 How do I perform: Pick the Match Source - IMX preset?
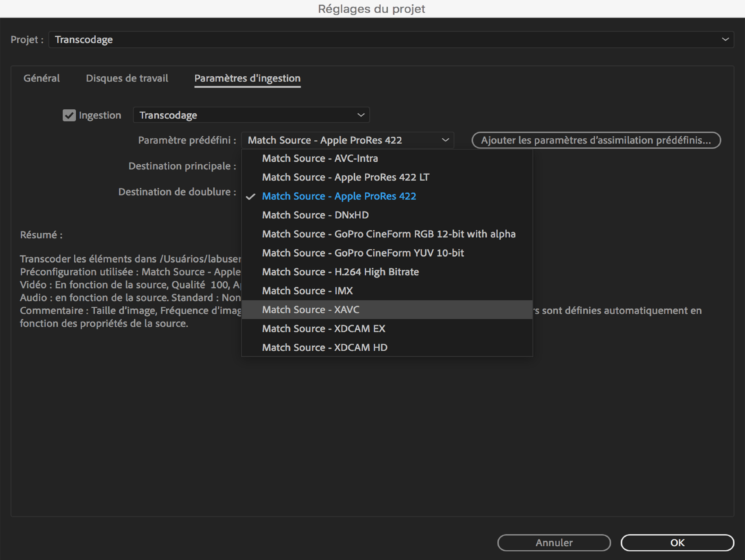click(x=307, y=291)
